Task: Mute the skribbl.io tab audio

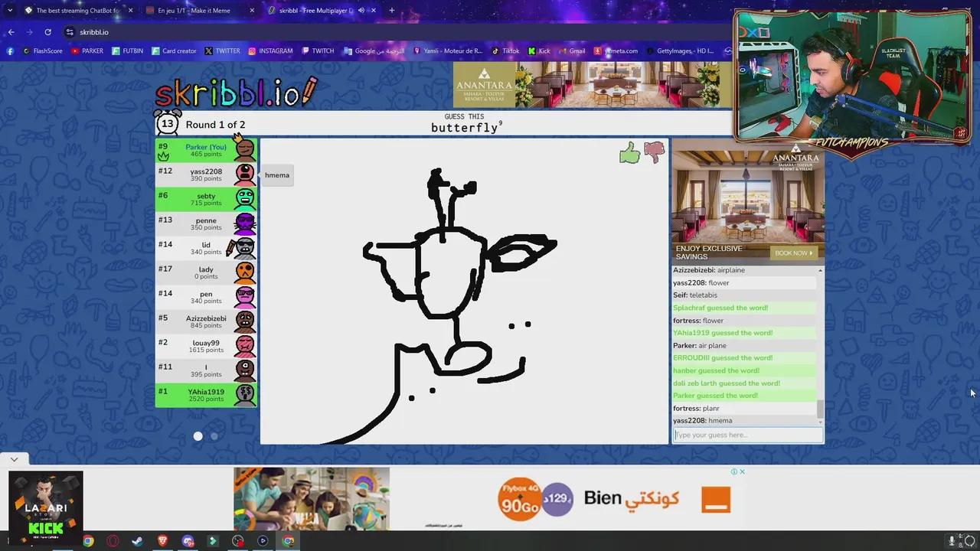Action: [361, 10]
